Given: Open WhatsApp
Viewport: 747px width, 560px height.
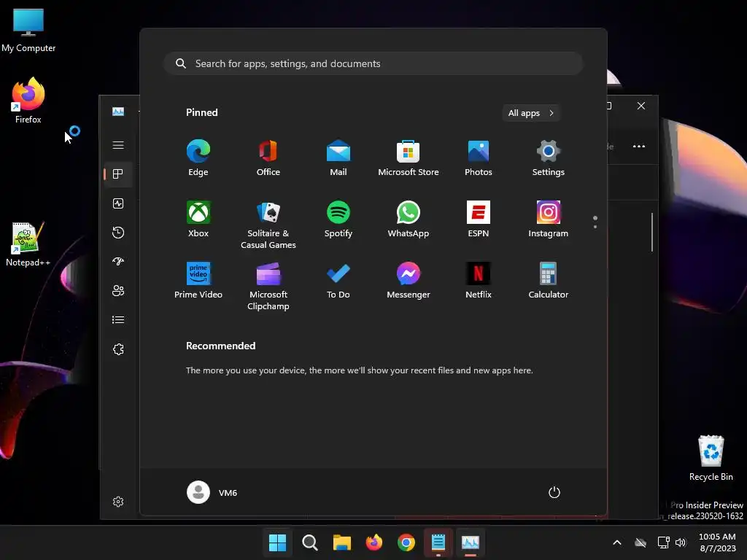Looking at the screenshot, I should [x=409, y=219].
